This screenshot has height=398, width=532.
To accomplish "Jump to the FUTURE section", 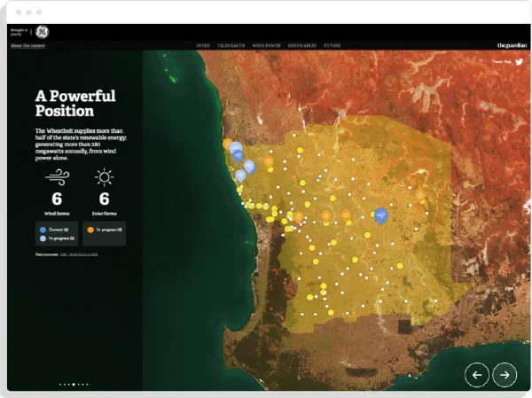I will [332, 45].
